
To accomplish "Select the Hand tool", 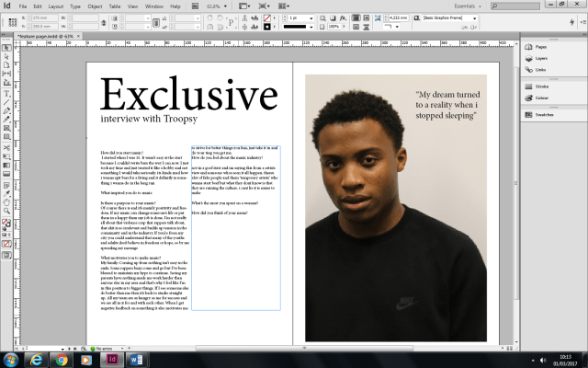I will point(6,202).
